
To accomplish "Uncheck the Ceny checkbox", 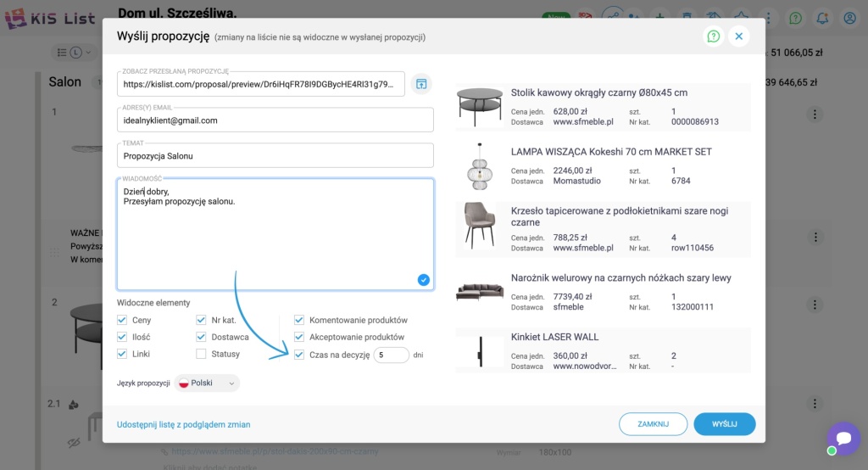I will click(122, 321).
